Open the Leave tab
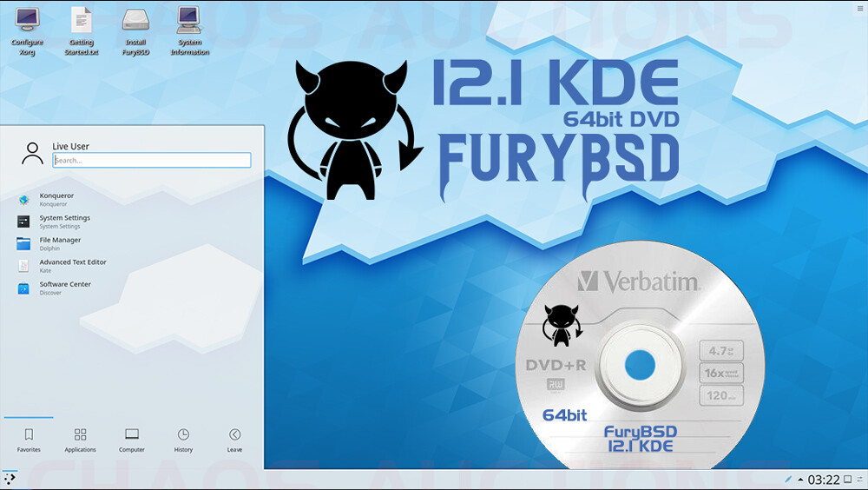 tap(234, 440)
